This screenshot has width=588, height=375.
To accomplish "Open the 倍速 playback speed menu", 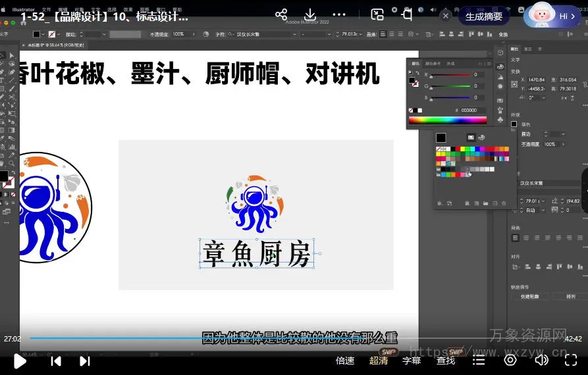I will click(345, 361).
